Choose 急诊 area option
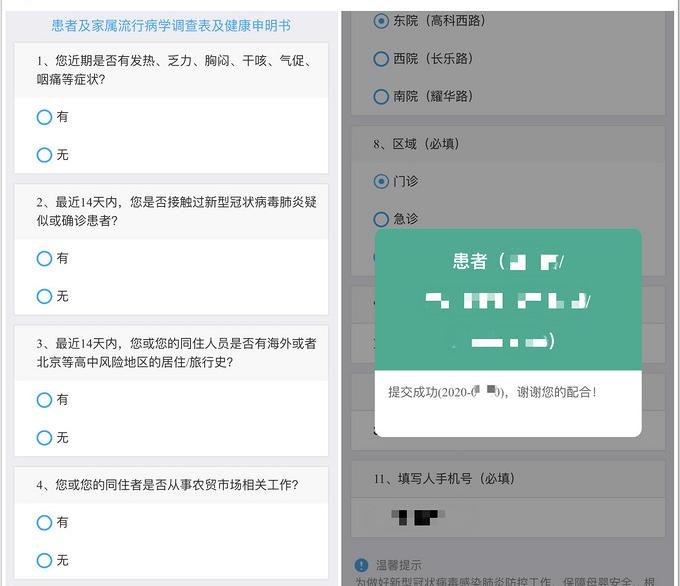The image size is (680, 586). (381, 219)
